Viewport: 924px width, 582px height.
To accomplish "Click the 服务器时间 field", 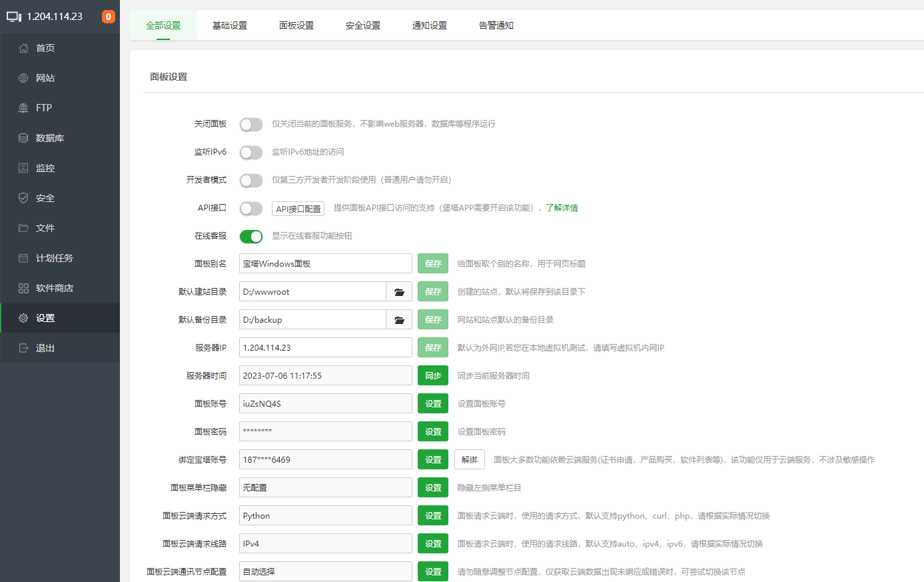I will click(x=326, y=376).
